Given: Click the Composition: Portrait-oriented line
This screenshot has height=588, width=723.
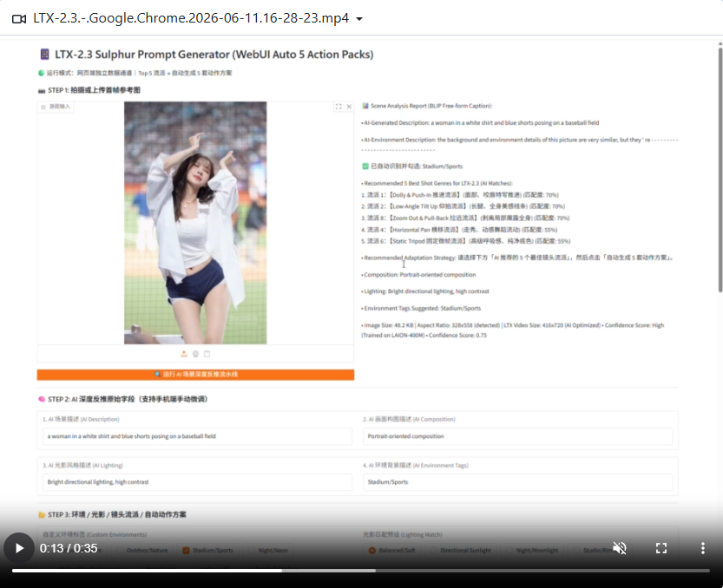Looking at the screenshot, I should point(418,275).
